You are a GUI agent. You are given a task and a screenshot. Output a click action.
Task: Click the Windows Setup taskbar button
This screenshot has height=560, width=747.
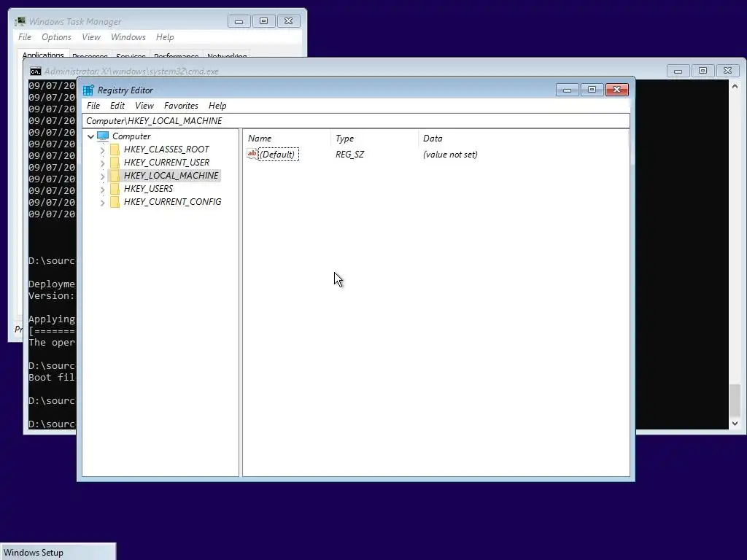pyautogui.click(x=58, y=552)
